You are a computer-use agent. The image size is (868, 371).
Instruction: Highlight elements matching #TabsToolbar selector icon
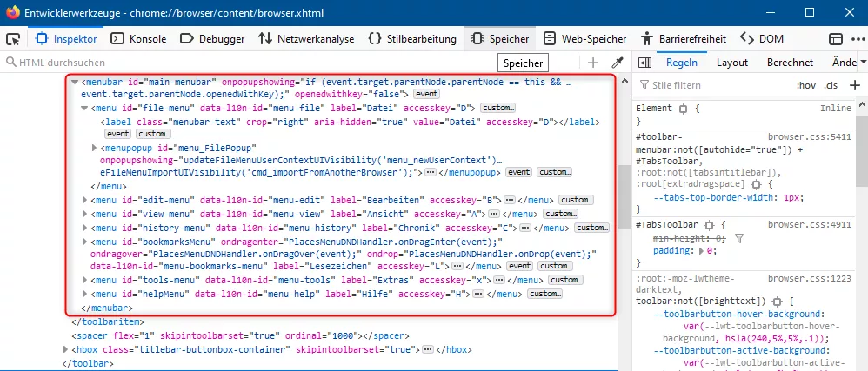click(x=709, y=225)
